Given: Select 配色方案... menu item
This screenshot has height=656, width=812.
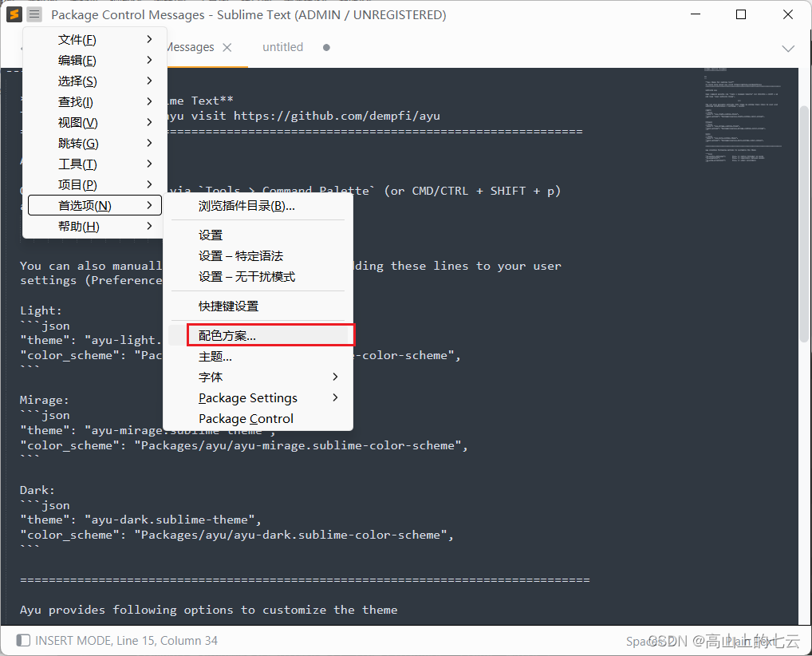Looking at the screenshot, I should tap(258, 335).
